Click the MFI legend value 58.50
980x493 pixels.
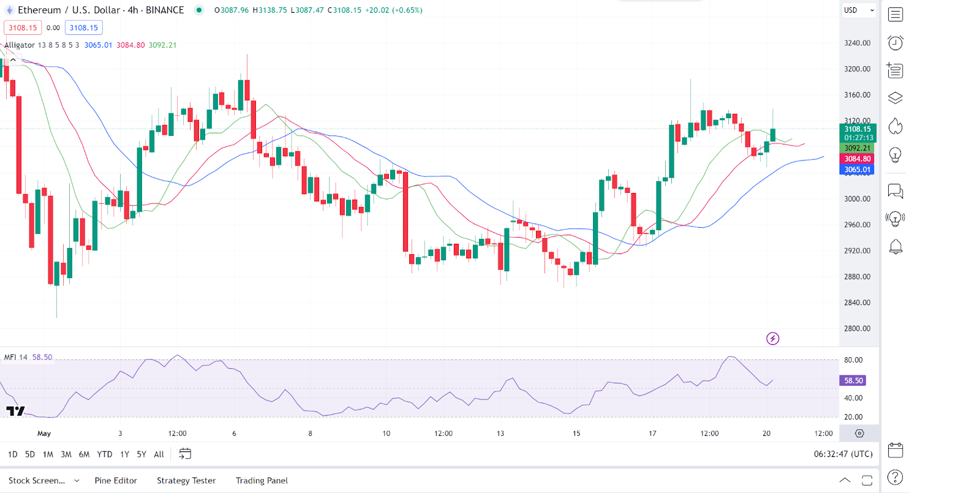click(x=42, y=357)
